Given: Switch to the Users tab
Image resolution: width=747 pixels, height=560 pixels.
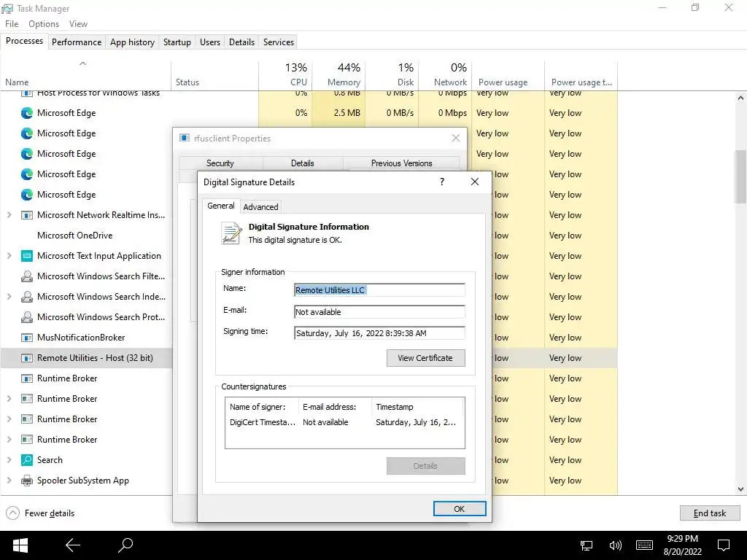Looking at the screenshot, I should (210, 42).
